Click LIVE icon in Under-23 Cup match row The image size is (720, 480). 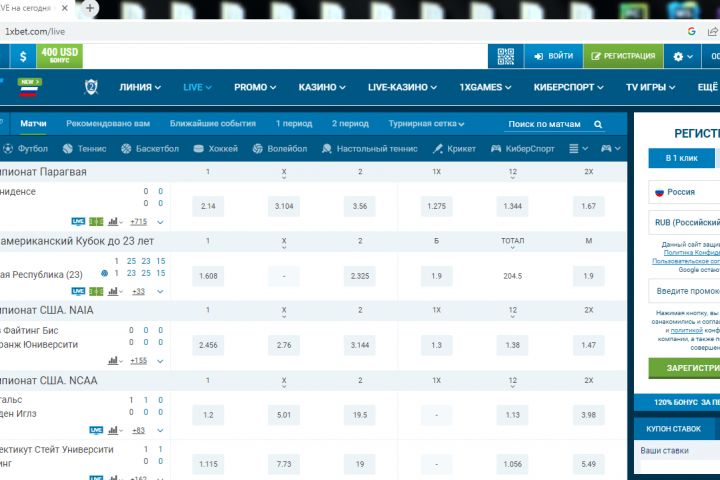pos(78,291)
